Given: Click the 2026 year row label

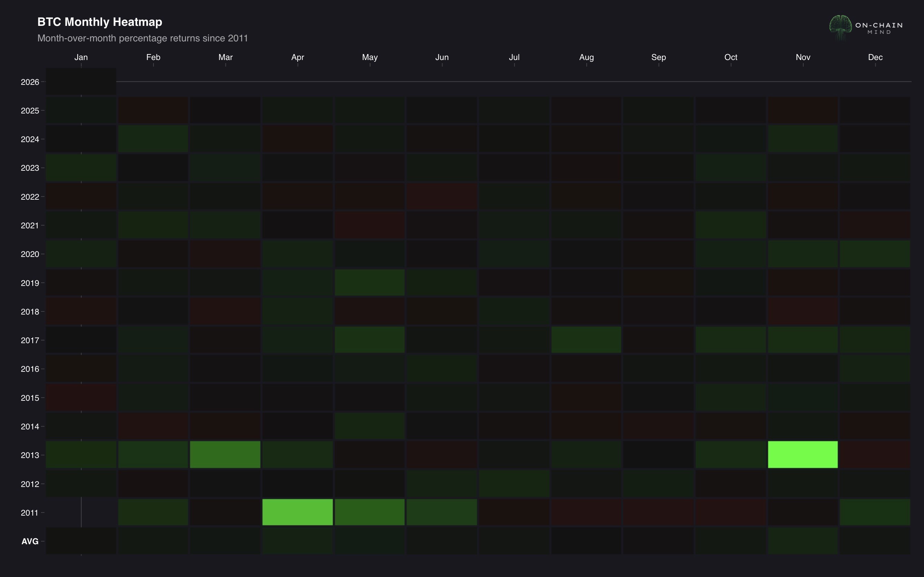Looking at the screenshot, I should (30, 82).
